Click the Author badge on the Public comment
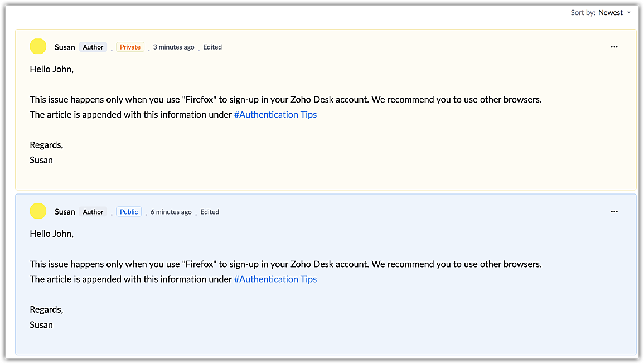Screen dimensions: 644x364 (x=93, y=212)
